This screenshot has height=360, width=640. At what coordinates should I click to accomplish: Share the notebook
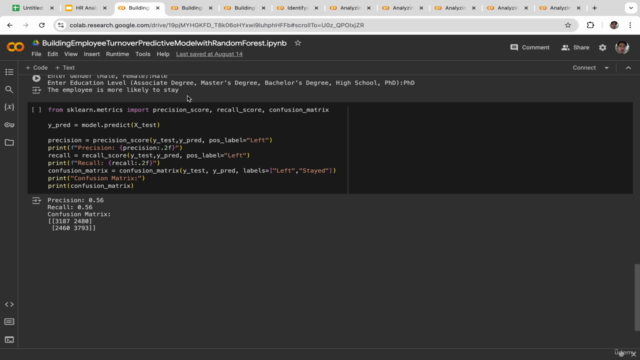(575, 48)
